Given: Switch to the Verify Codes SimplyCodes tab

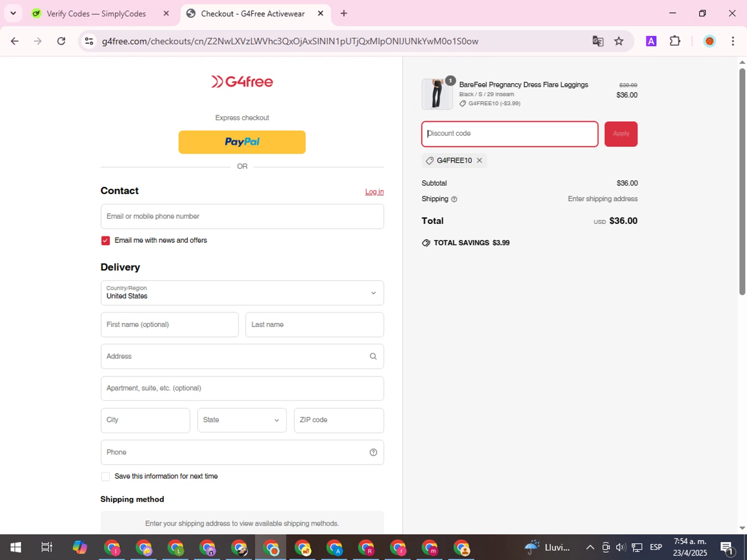Looking at the screenshot, I should click(97, 13).
